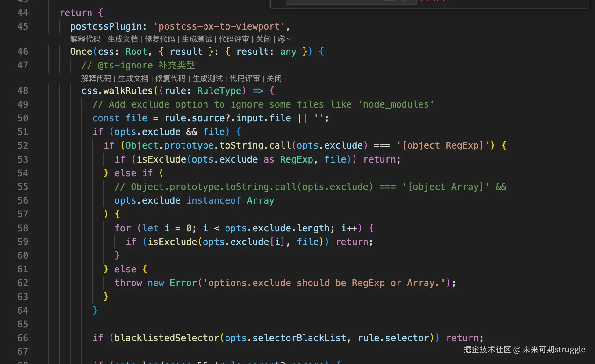Click 生成文档 above the css.walkRules line
595x364 pixels.
tap(133, 79)
